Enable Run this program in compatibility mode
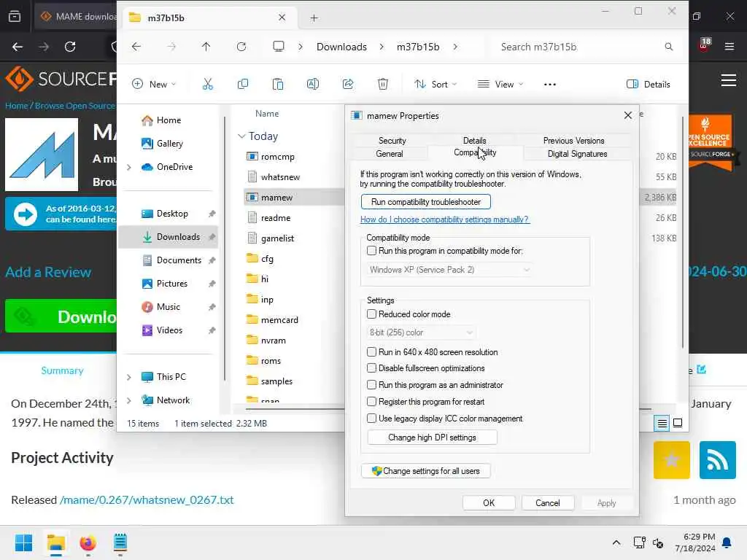The width and height of the screenshot is (747, 560). point(371,251)
